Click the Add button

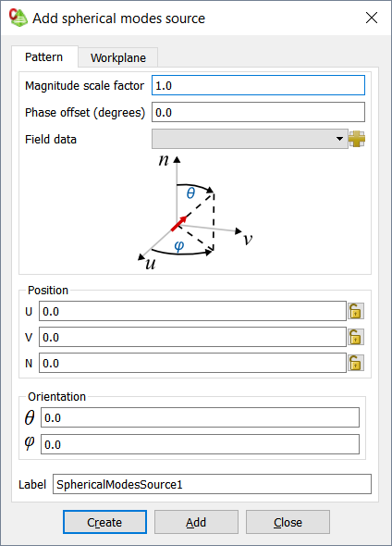coord(196,522)
